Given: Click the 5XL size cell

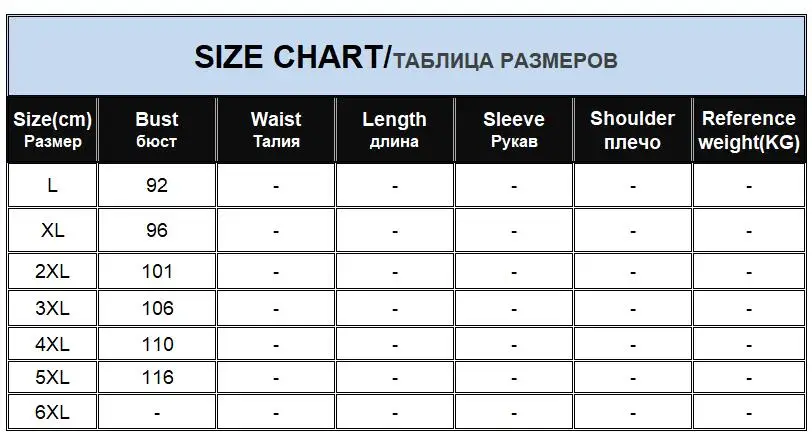Looking at the screenshot, I should point(52,377).
